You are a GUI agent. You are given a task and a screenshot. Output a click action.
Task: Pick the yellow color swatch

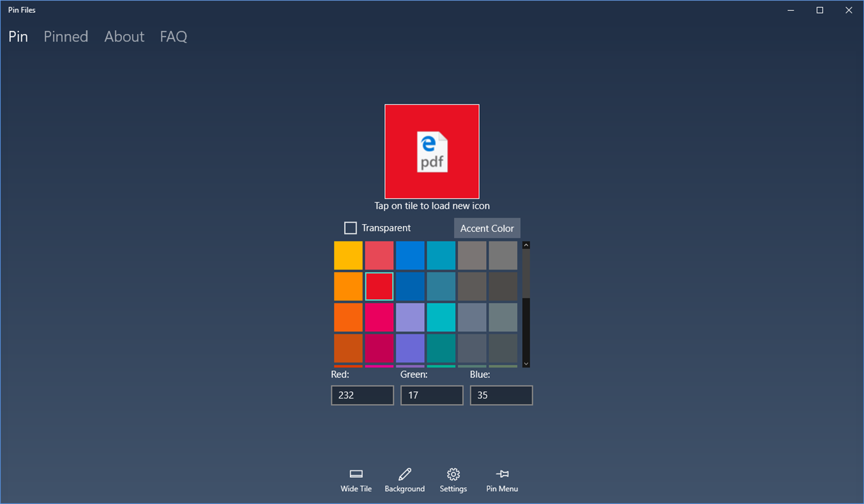pos(348,255)
